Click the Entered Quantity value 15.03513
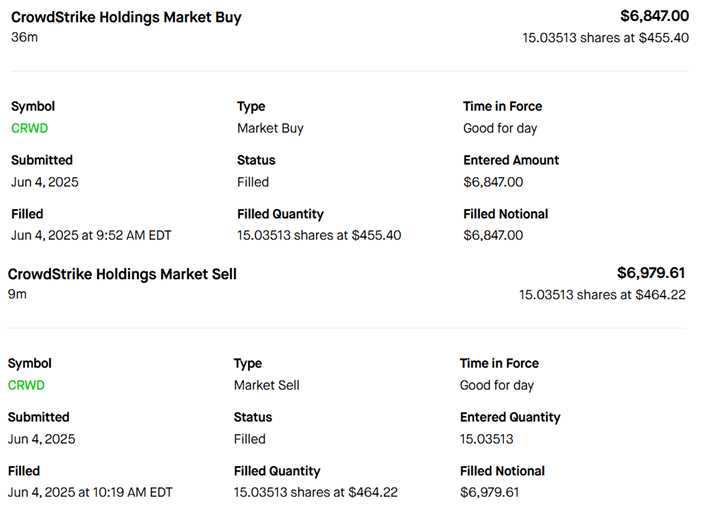This screenshot has width=704, height=520. pos(486,439)
